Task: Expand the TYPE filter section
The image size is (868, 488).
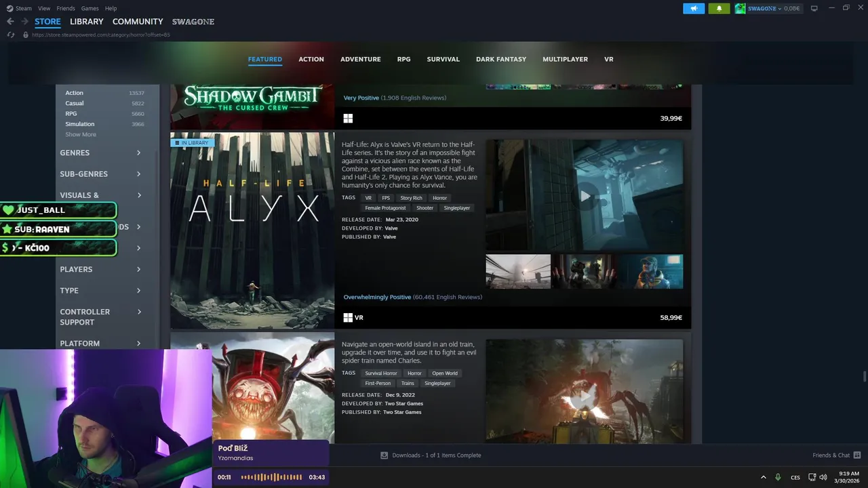Action: 100,291
